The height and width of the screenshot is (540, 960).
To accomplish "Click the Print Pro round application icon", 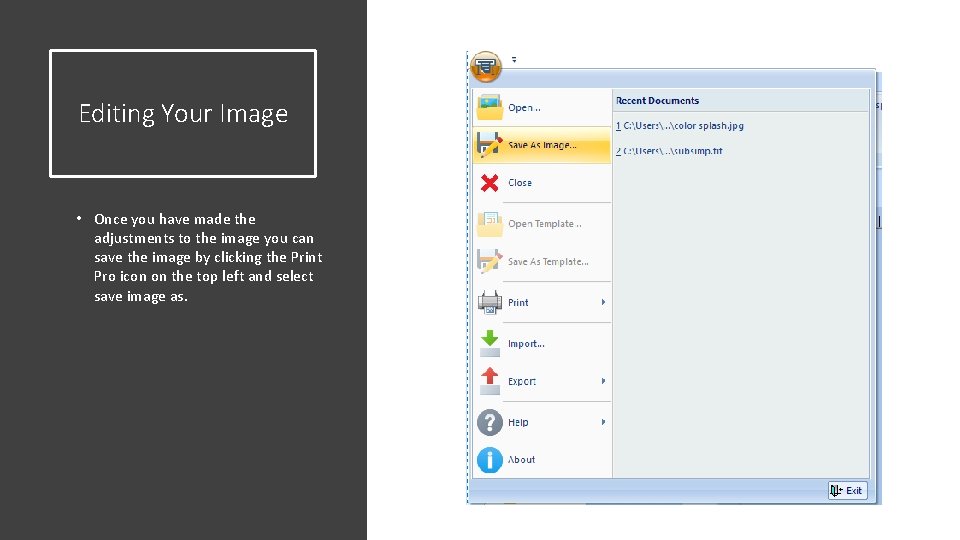I will [486, 66].
